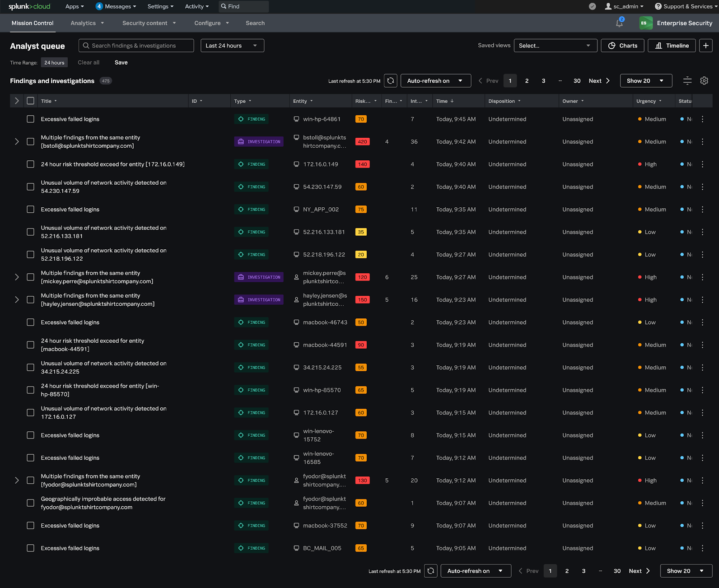This screenshot has width=719, height=588.
Task: Select checkbox for bstoll investigation row
Action: pyautogui.click(x=30, y=142)
